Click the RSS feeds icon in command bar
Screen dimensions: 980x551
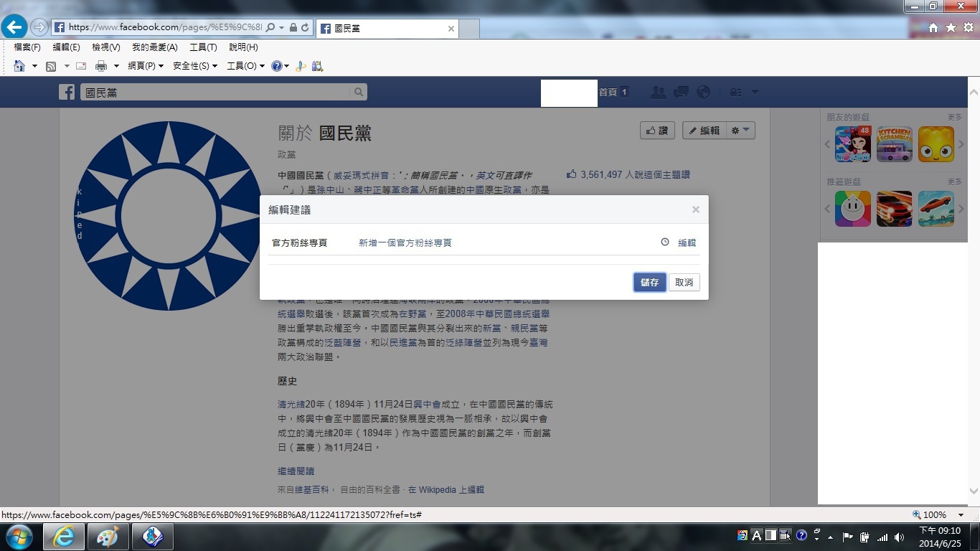tap(51, 66)
